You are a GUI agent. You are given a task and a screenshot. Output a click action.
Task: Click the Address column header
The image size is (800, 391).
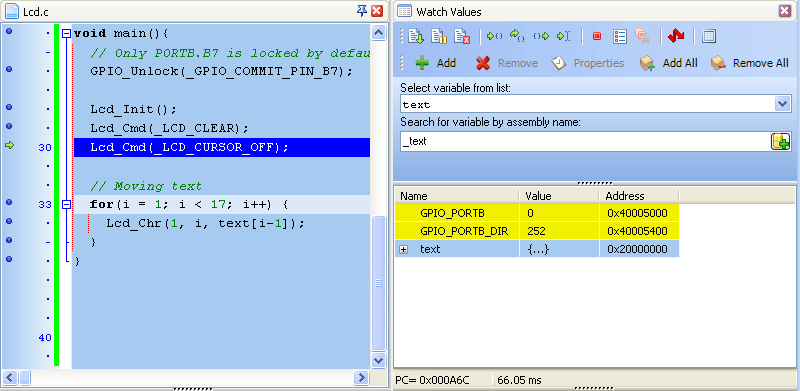tap(639, 196)
